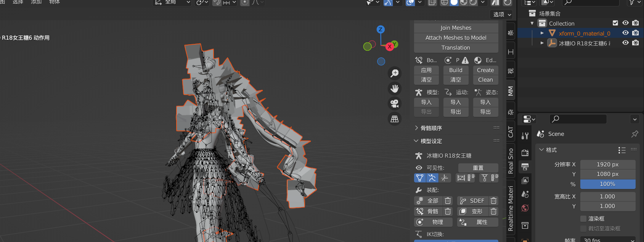The width and height of the screenshot is (644, 242).
Task: Click the Attach Meshes to Model button
Action: 456,38
